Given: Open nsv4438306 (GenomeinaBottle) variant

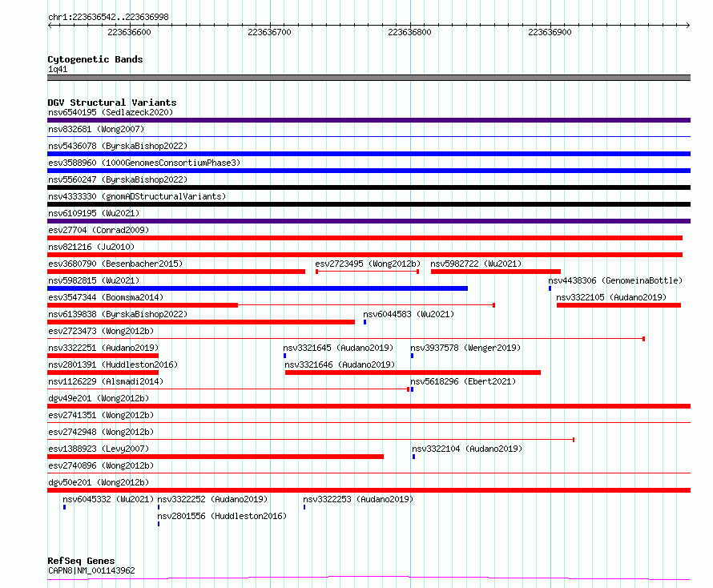Looking at the screenshot, I should coord(615,280).
